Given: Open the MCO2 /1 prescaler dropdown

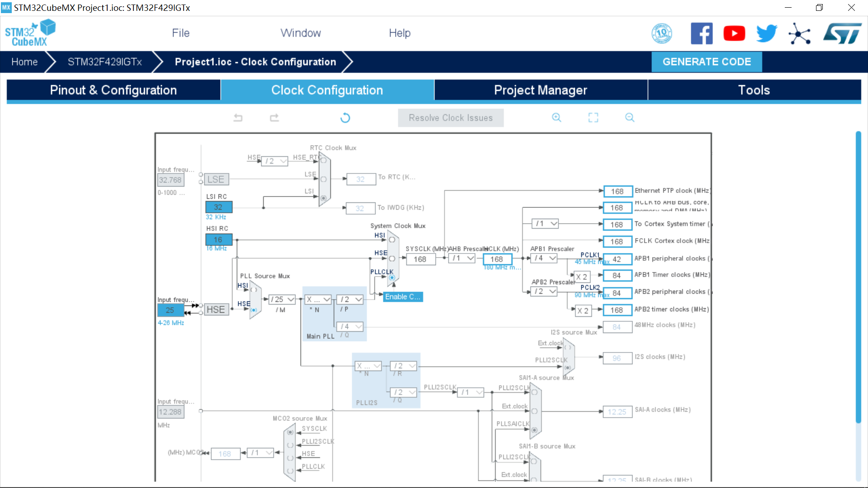Looking at the screenshot, I should pos(260,453).
